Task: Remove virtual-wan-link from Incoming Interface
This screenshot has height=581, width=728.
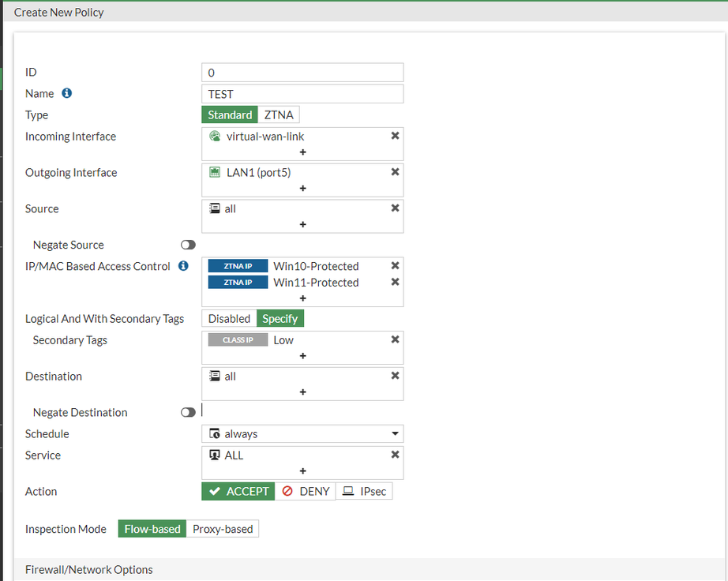Action: click(395, 136)
